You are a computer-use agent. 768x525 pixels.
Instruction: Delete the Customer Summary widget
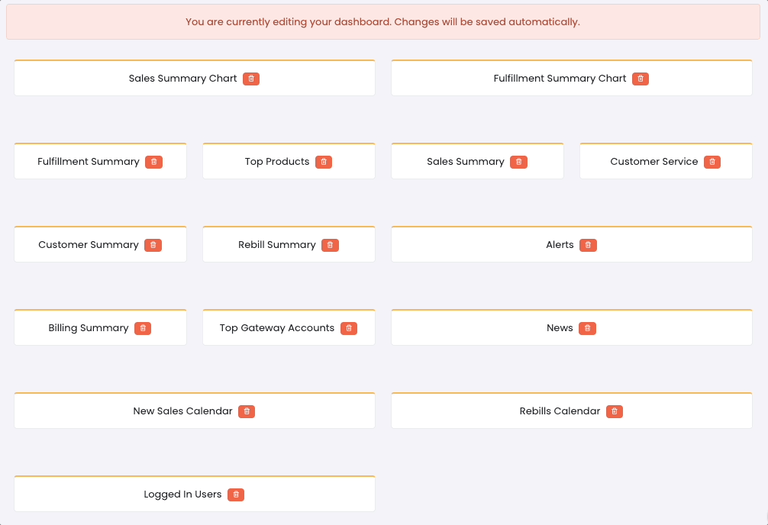point(152,245)
